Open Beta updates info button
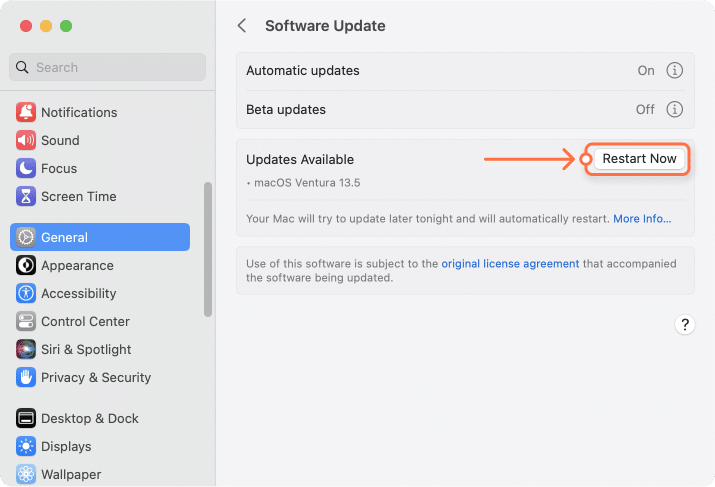715x487 pixels. [x=674, y=109]
